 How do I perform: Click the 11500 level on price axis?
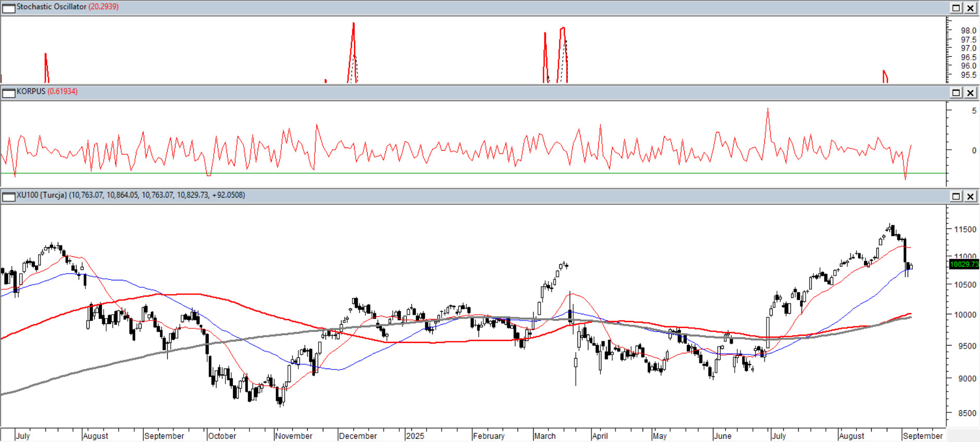coord(965,229)
